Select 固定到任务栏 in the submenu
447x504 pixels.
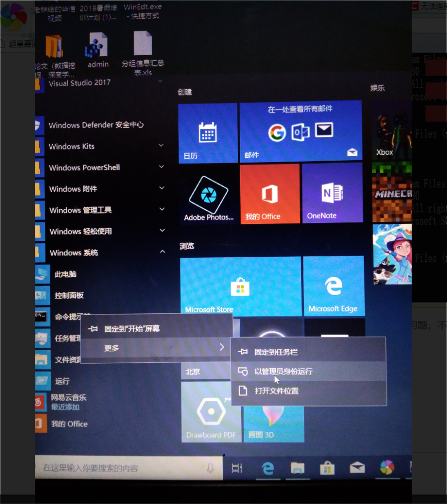(309, 352)
